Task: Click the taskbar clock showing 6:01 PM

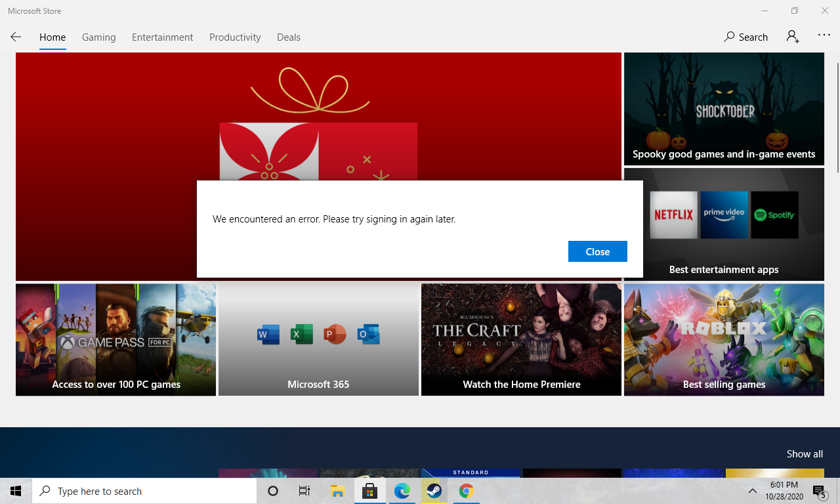Action: [784, 491]
